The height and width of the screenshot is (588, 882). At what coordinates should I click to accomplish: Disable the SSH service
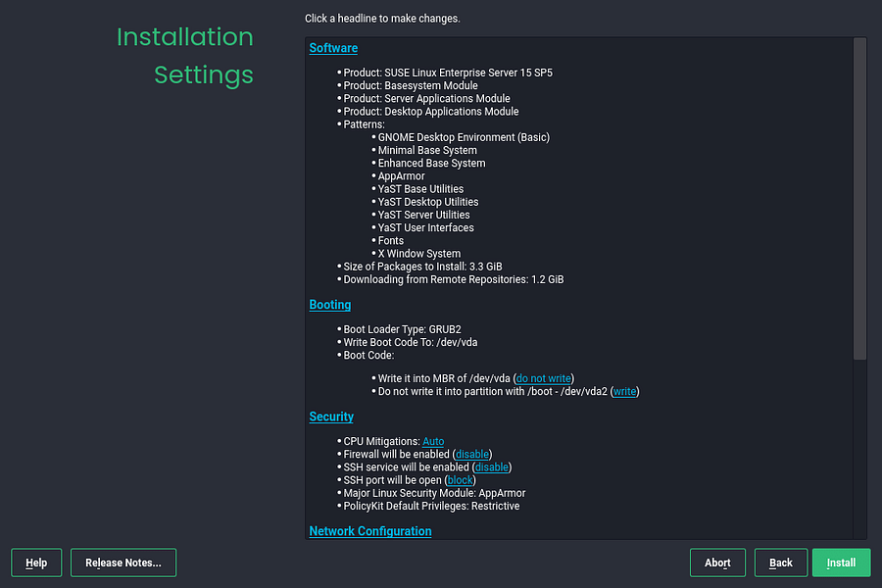(x=491, y=466)
